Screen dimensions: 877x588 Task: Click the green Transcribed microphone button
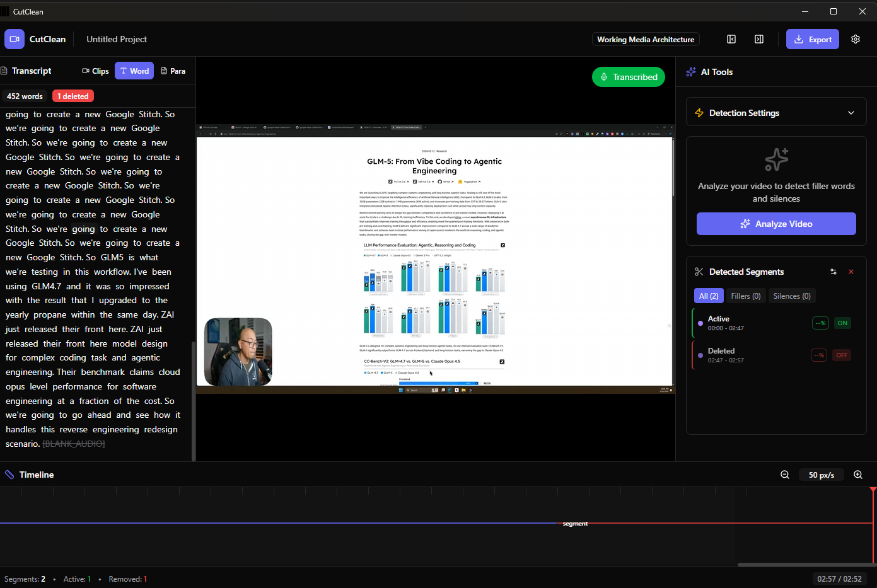tap(629, 76)
